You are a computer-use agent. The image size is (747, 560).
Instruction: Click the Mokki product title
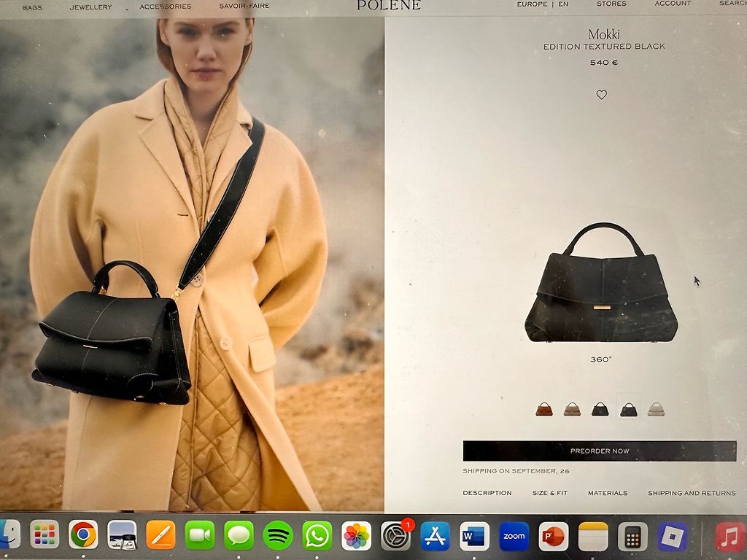pos(603,34)
